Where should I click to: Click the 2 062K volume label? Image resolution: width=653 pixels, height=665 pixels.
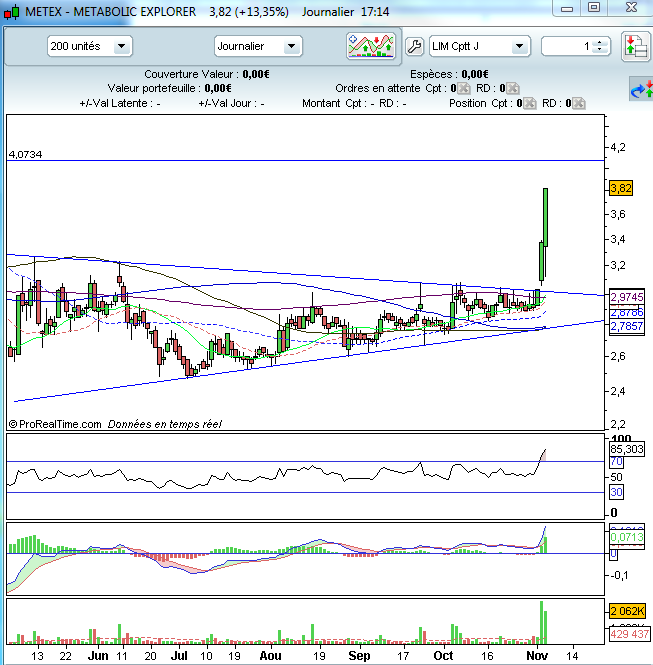click(x=627, y=611)
